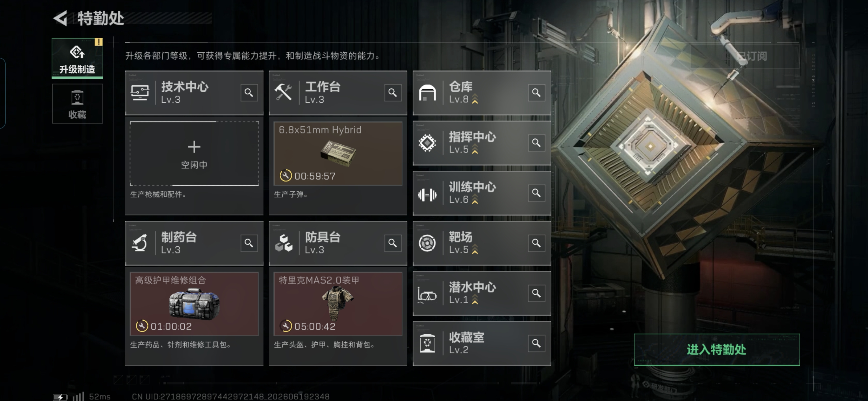The width and height of the screenshot is (868, 401).
Task: Inspect 仓库 with its magnifier icon
Action: pyautogui.click(x=536, y=93)
